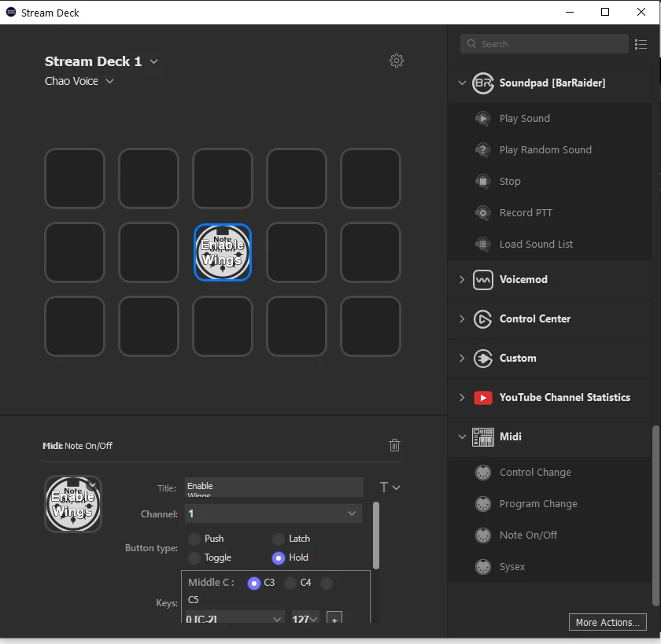The image size is (661, 644).
Task: Click the More Actions... button
Action: click(607, 622)
